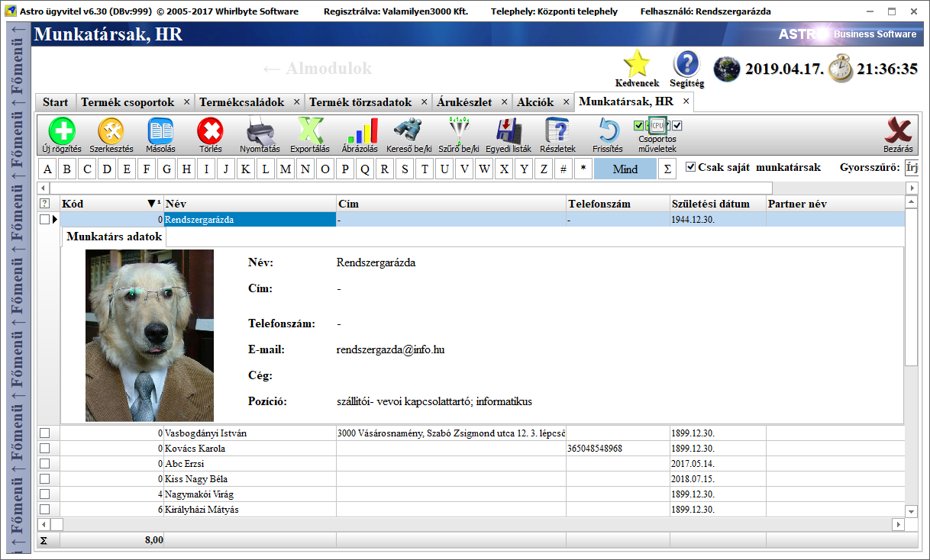
Task: Select the Munkatárs adatok detail tab
Action: click(114, 237)
